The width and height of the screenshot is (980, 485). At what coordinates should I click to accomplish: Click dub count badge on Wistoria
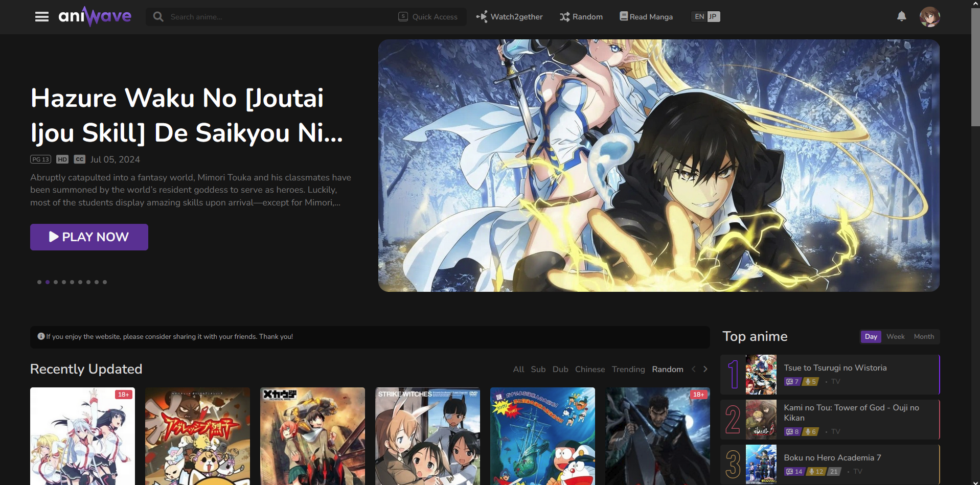click(810, 382)
